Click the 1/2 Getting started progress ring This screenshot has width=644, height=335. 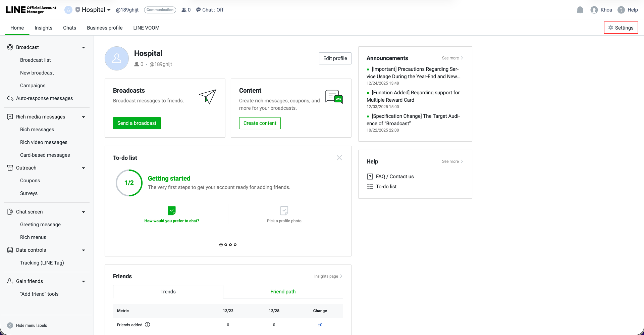pyautogui.click(x=129, y=183)
